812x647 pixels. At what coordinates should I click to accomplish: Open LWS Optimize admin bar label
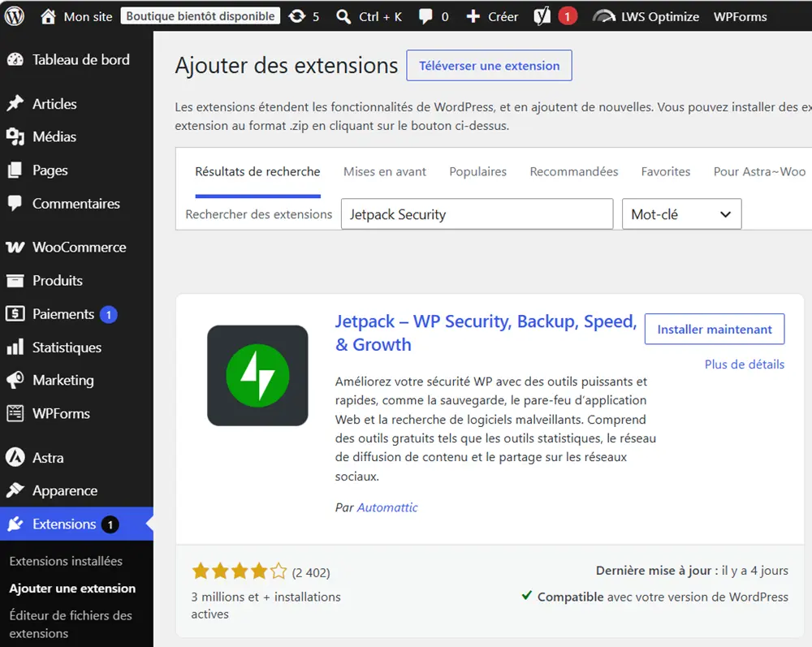[660, 16]
